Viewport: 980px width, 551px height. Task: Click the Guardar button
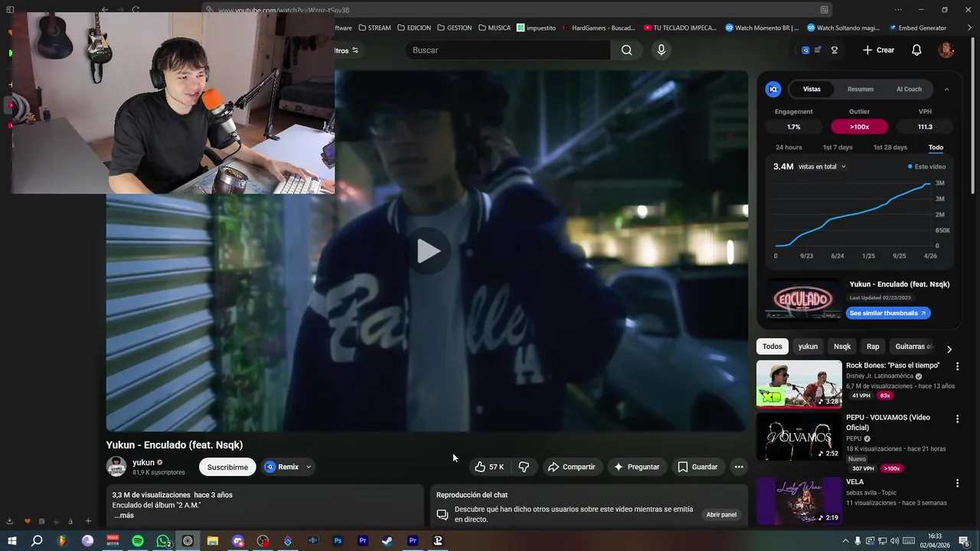coord(698,467)
